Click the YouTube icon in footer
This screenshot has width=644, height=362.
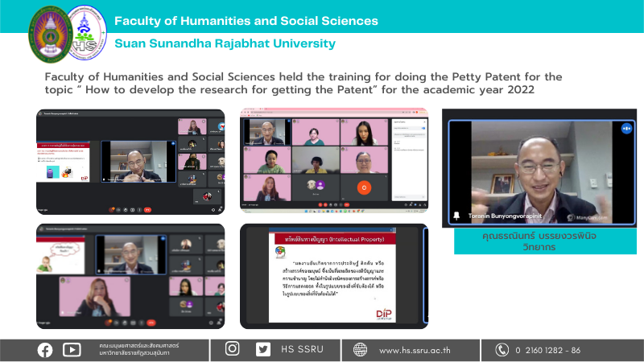[x=72, y=349]
